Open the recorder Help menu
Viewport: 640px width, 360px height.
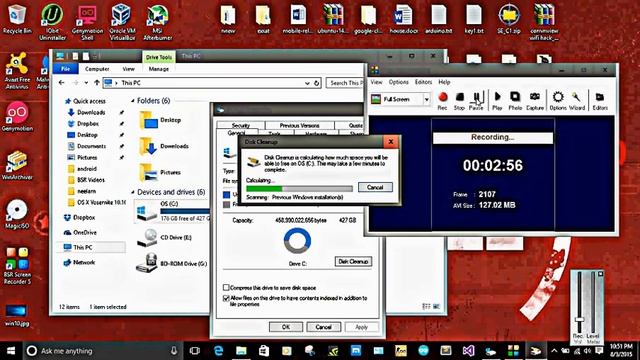click(x=444, y=82)
